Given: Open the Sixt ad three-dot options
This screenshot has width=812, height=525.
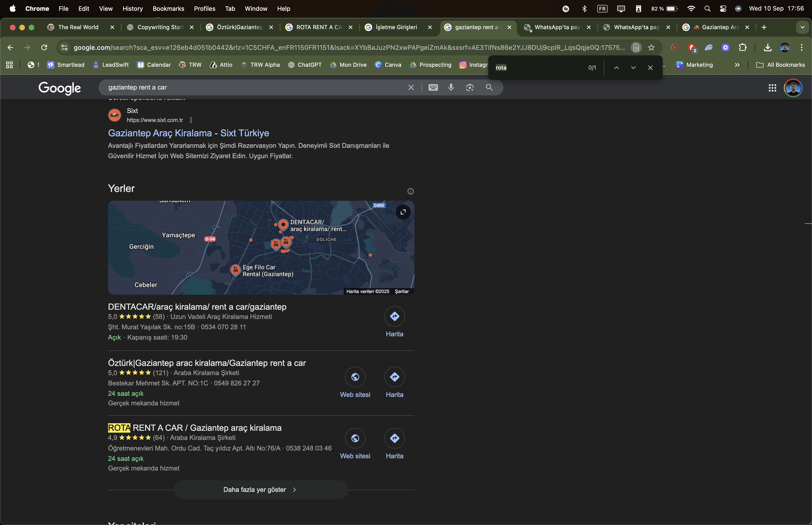Looking at the screenshot, I should (191, 120).
